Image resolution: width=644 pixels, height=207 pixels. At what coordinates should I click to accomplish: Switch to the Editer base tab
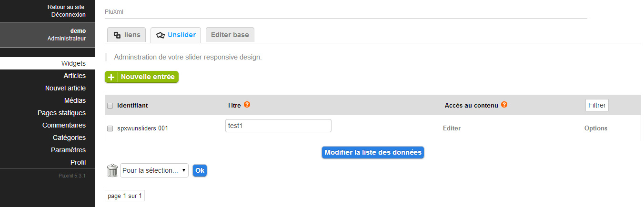(x=230, y=35)
